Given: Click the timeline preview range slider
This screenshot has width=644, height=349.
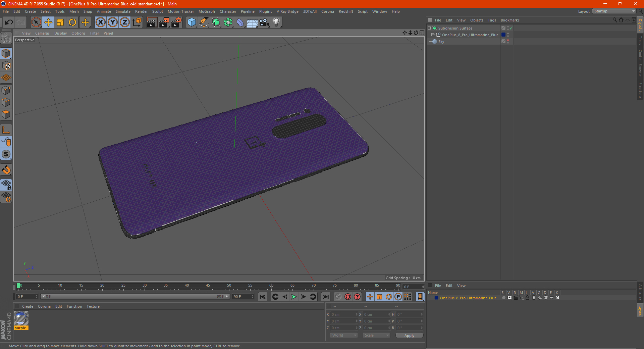Looking at the screenshot, I should point(136,296).
